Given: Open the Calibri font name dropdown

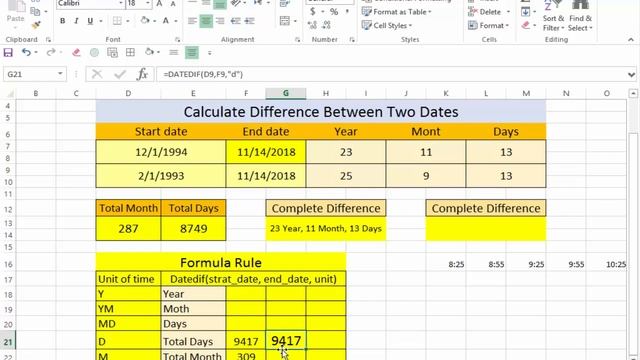Looking at the screenshot, I should pyautogui.click(x=121, y=4).
